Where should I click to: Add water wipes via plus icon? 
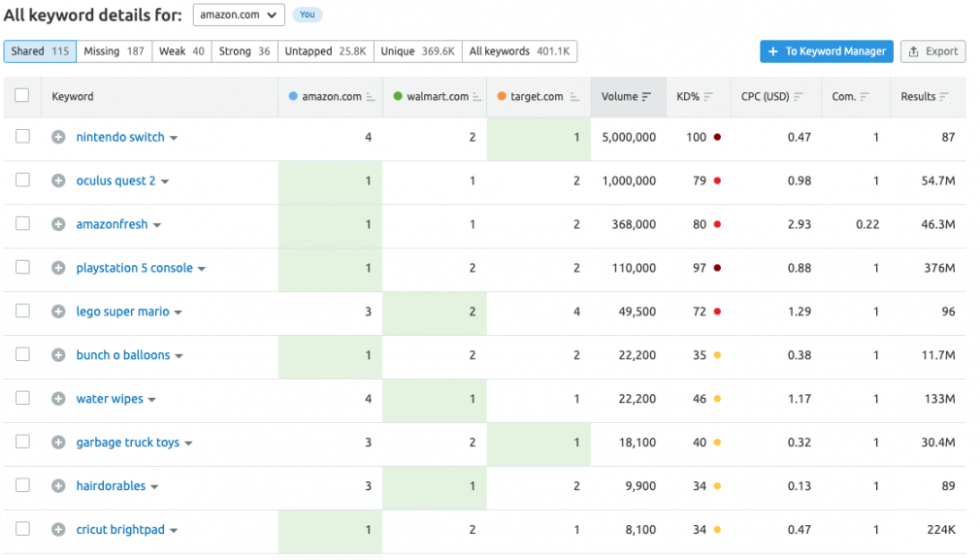(x=58, y=399)
